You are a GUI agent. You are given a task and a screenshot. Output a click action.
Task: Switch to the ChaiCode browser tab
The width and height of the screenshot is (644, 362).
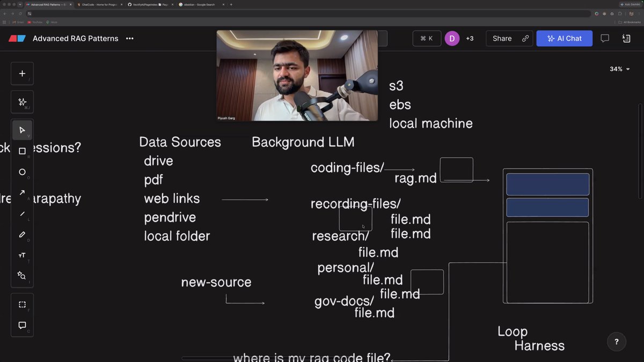pyautogui.click(x=99, y=4)
